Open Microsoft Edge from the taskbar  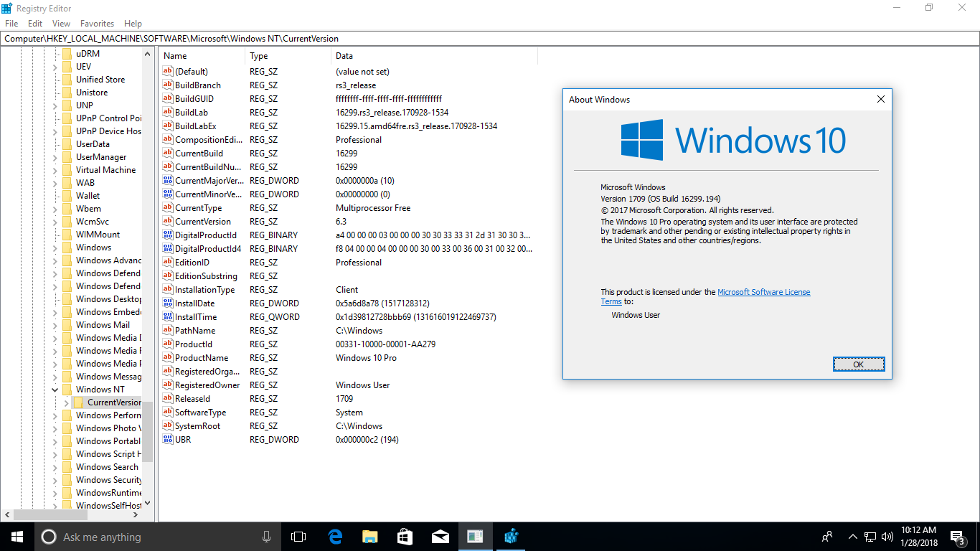(335, 536)
